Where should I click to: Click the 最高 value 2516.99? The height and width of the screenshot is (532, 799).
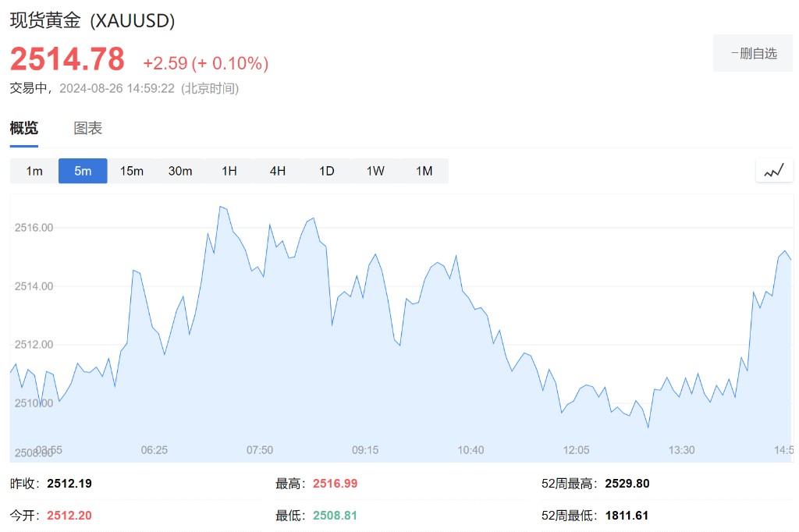(335, 484)
